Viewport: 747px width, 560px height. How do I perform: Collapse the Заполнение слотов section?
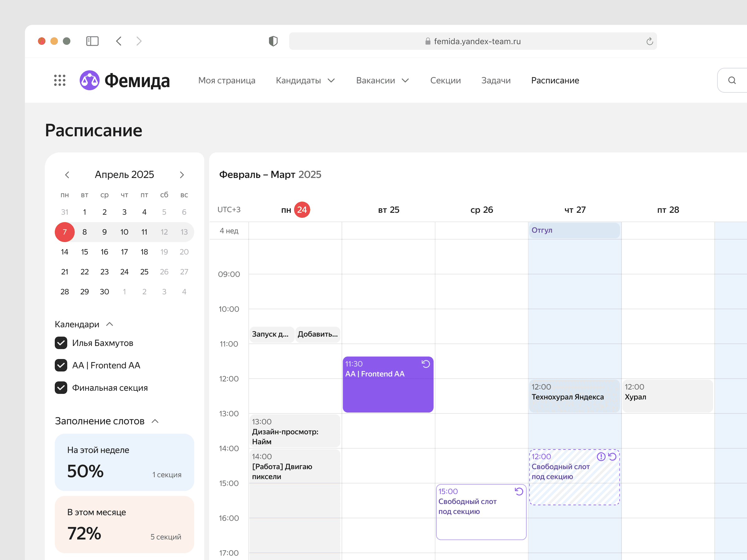155,421
